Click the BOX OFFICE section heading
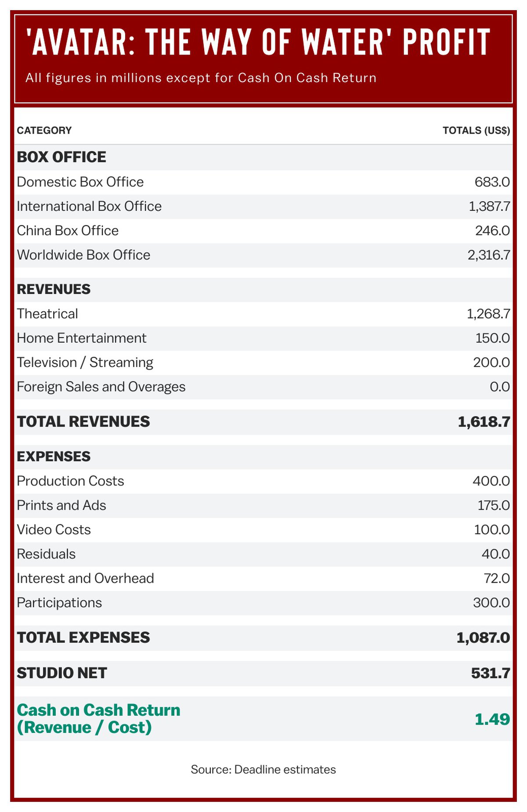Screen dimensions: 527x812 [61, 157]
